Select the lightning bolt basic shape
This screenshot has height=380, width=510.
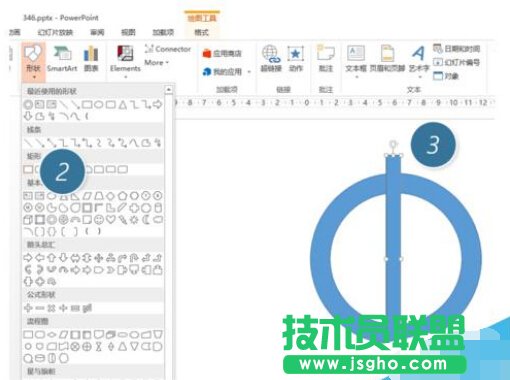(x=122, y=220)
